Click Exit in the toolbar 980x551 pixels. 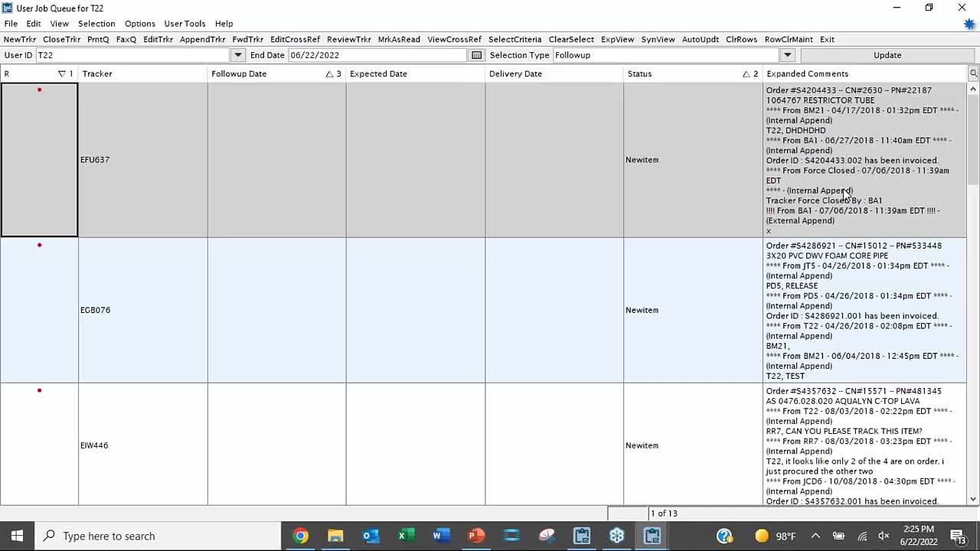pos(828,39)
